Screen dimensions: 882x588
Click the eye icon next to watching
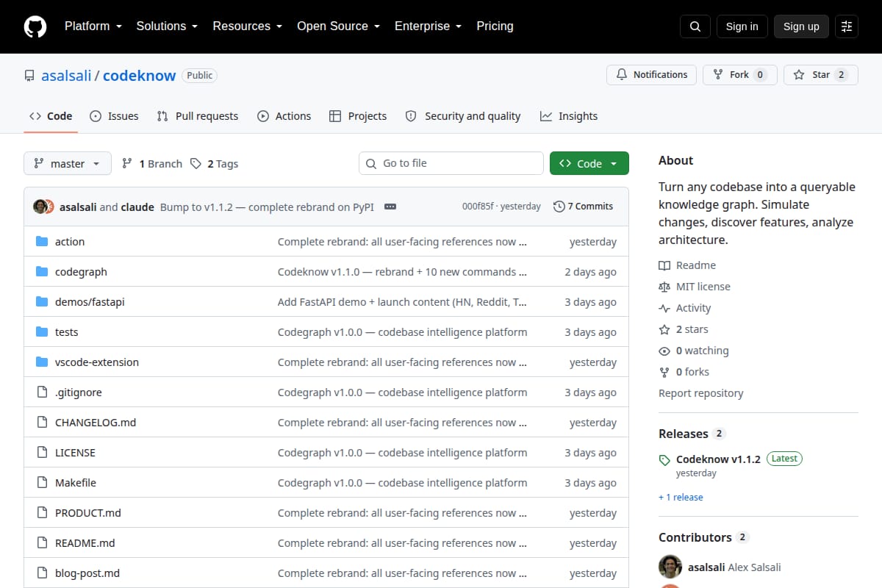tap(664, 351)
